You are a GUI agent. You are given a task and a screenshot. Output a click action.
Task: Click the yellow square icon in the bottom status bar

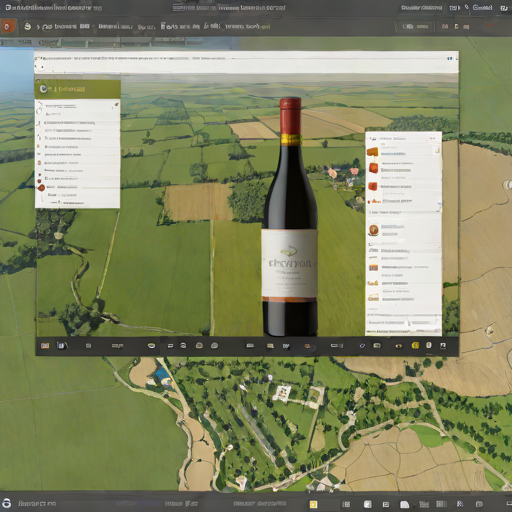(313, 504)
